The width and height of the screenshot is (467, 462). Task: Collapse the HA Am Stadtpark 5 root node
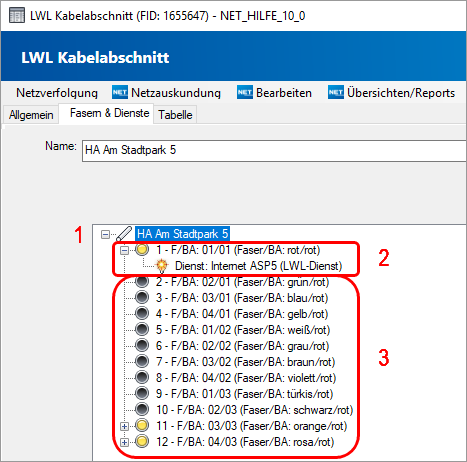tap(105, 234)
